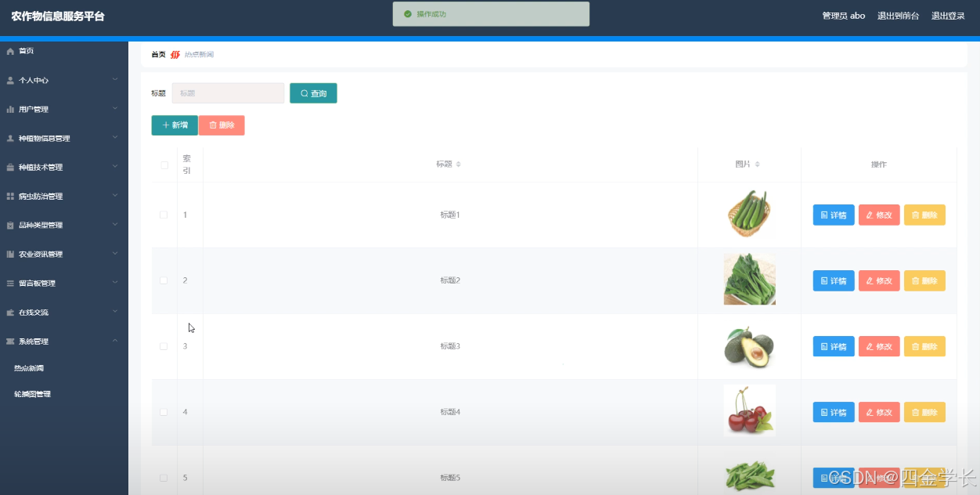Image resolution: width=980 pixels, height=495 pixels.
Task: Collapse 系统管理 with its up chevron
Action: (x=115, y=341)
